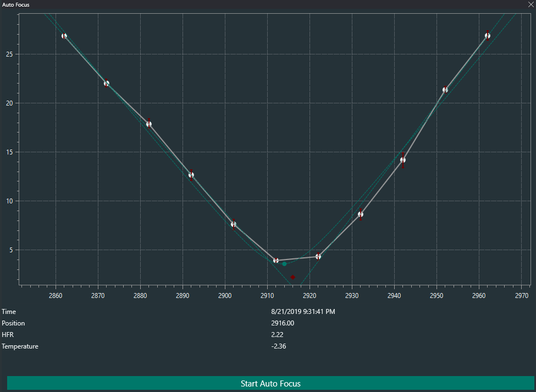
Task: Pick the measurement point at position 2932
Action: [361, 214]
